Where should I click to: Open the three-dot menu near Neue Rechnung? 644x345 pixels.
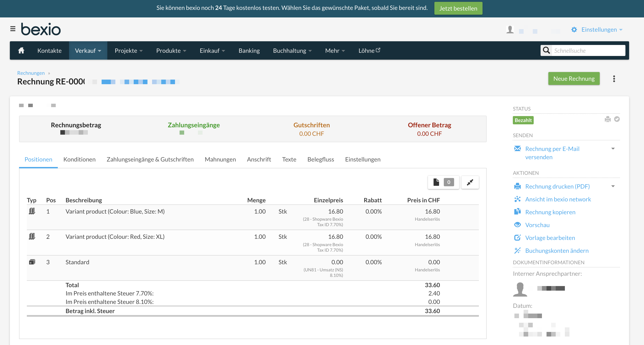click(x=614, y=78)
